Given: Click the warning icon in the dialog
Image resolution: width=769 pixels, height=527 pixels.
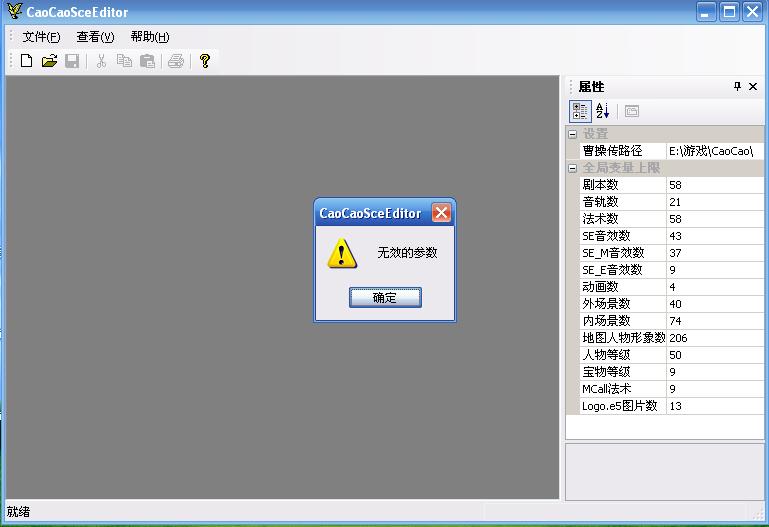Looking at the screenshot, I should pyautogui.click(x=342, y=253).
